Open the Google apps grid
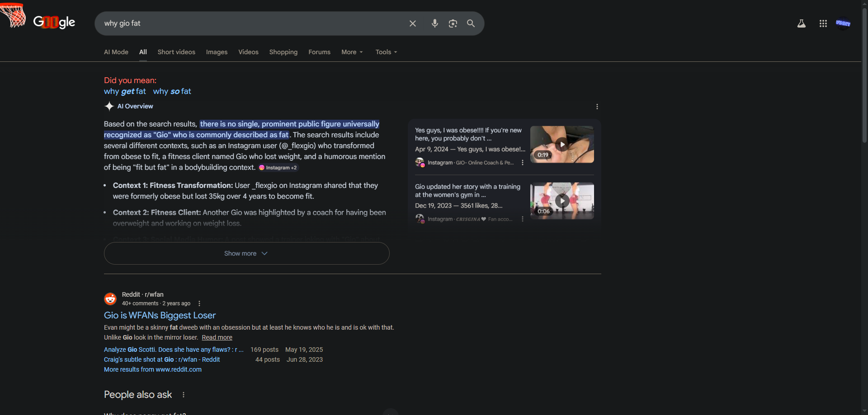The image size is (868, 415). [823, 23]
